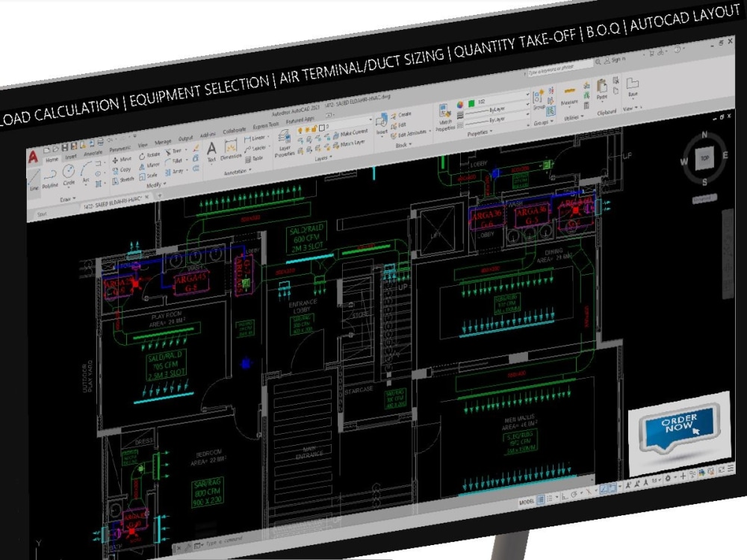Image resolution: width=747 pixels, height=560 pixels.
Task: Click the Paste icon in Clipboard panel
Action: [601, 86]
